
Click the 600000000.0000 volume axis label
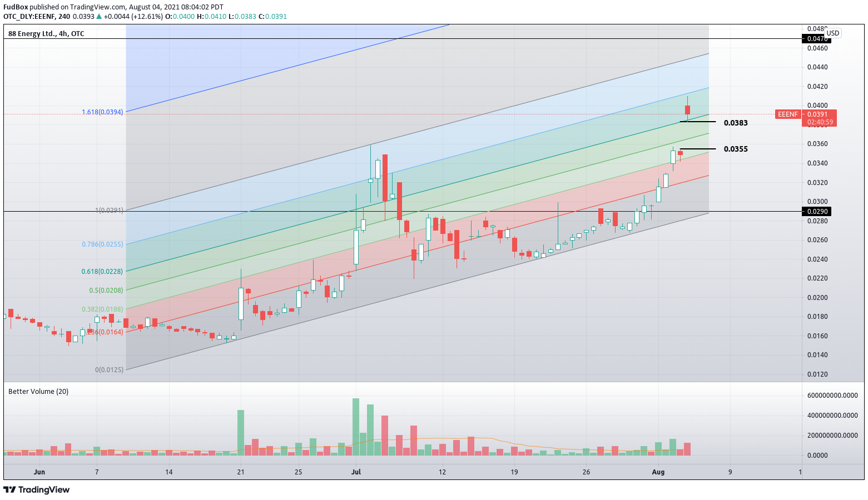(x=832, y=396)
